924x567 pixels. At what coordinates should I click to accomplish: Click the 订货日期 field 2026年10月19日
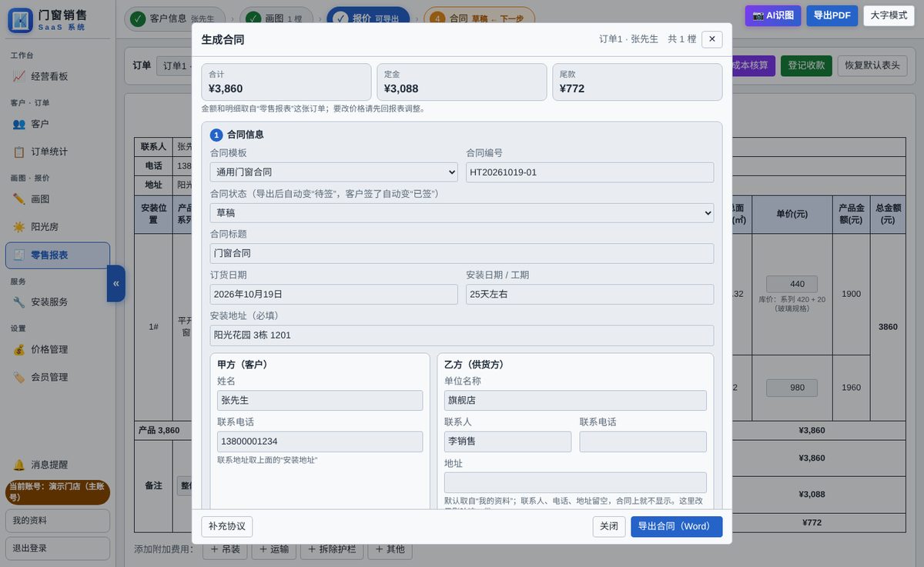click(334, 295)
